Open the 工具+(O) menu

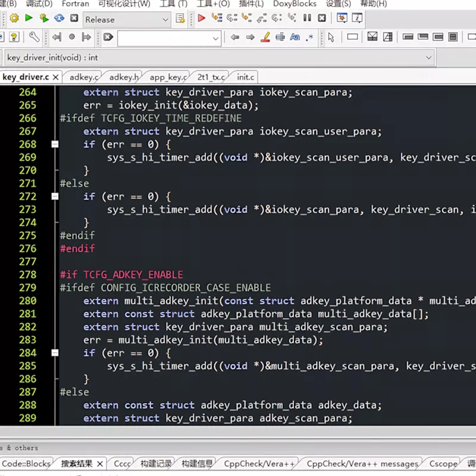point(213,4)
